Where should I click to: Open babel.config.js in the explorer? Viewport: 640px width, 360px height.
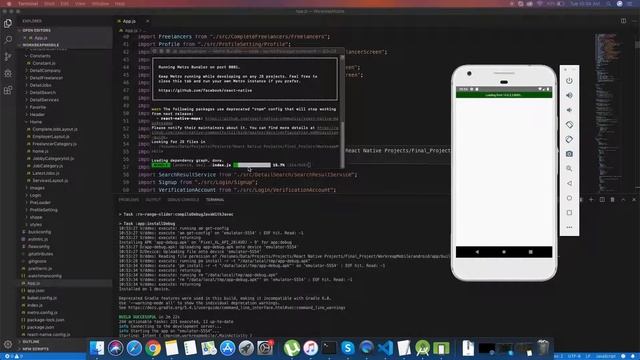click(42, 298)
